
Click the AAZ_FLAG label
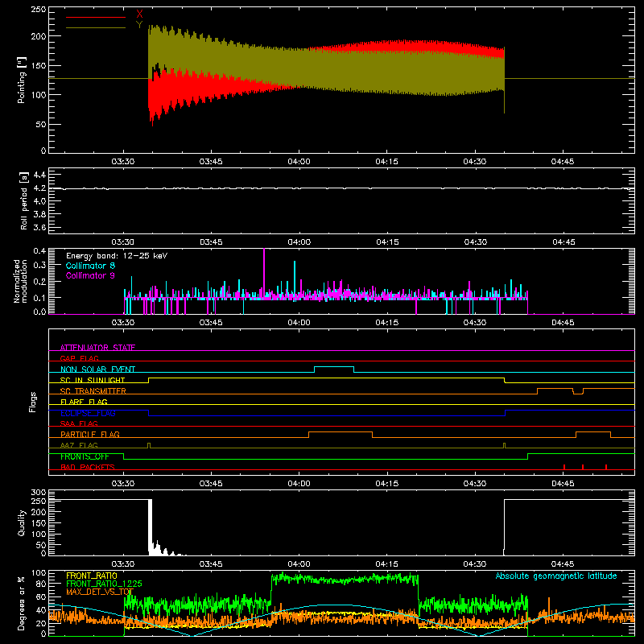coord(79,445)
